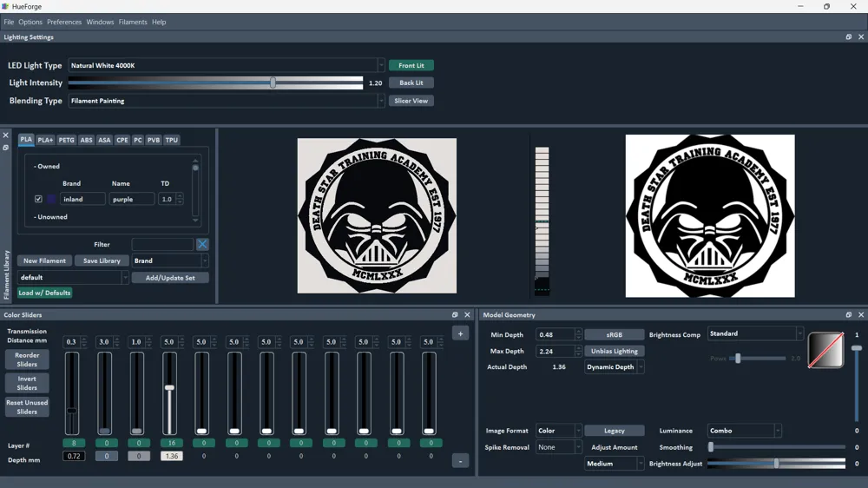The height and width of the screenshot is (488, 868).
Task: Open the LED Light Type dropdown
Action: click(226, 65)
